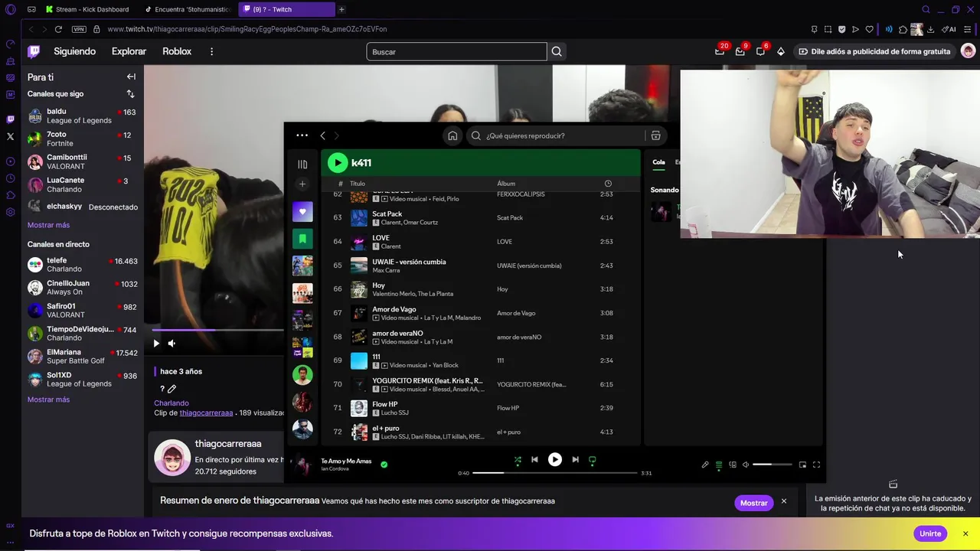Open Spotify browse icon in search bar
Image resolution: width=980 pixels, height=551 pixels.
click(x=655, y=135)
